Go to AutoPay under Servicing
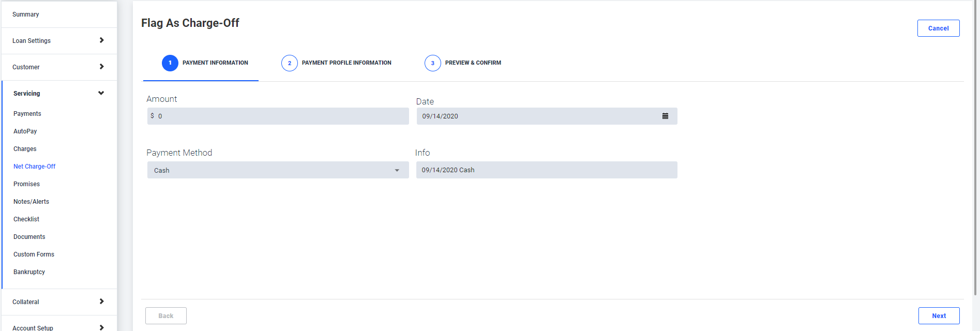Screen dimensions: 980x331 [x=25, y=131]
